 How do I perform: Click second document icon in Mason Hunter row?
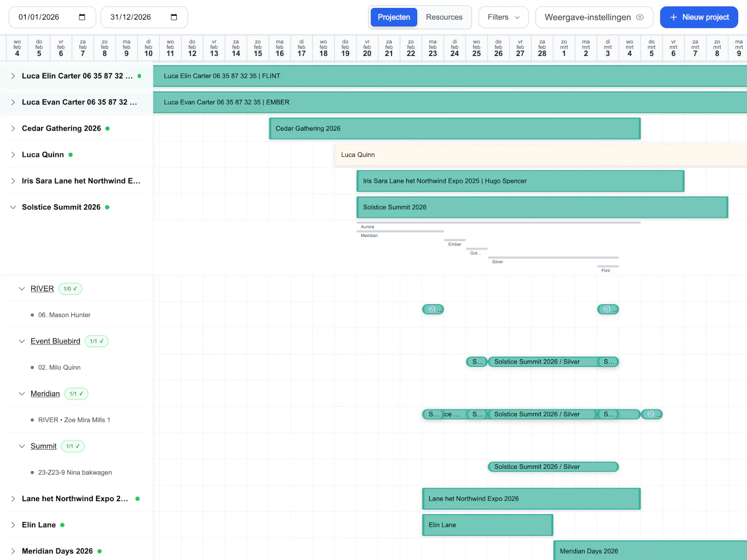pyautogui.click(x=607, y=309)
